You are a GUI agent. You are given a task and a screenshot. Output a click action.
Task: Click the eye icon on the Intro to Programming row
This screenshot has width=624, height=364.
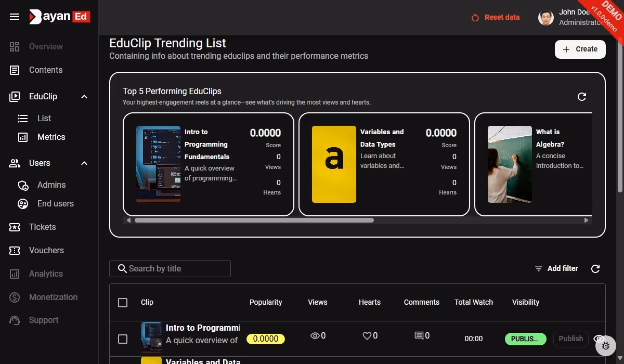pos(599,338)
